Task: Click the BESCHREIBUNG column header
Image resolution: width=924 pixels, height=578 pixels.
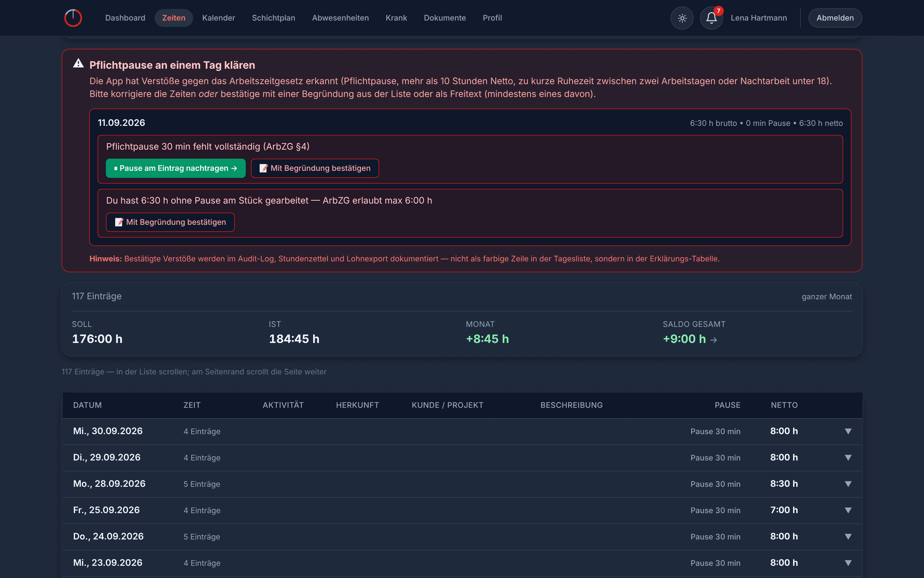Action: tap(572, 405)
